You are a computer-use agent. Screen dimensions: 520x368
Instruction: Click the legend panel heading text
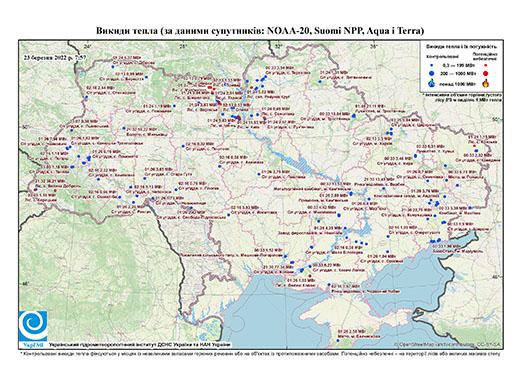tap(462, 47)
